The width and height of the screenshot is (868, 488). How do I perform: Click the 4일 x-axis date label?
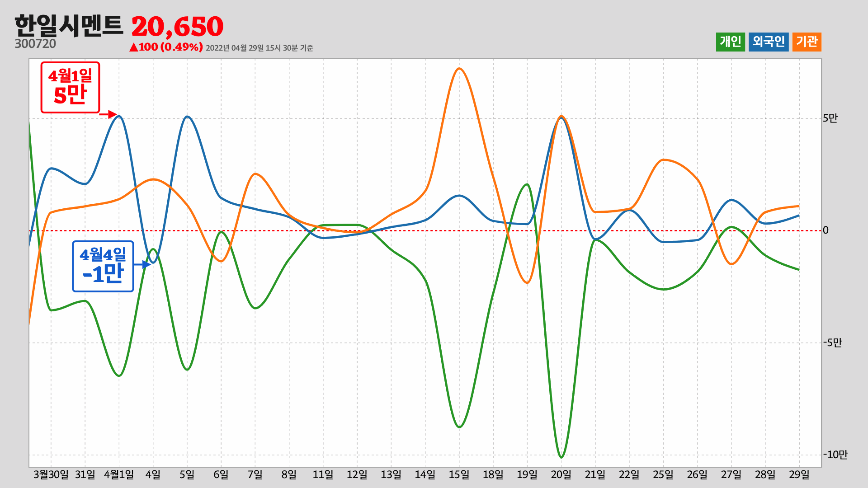pos(153,474)
